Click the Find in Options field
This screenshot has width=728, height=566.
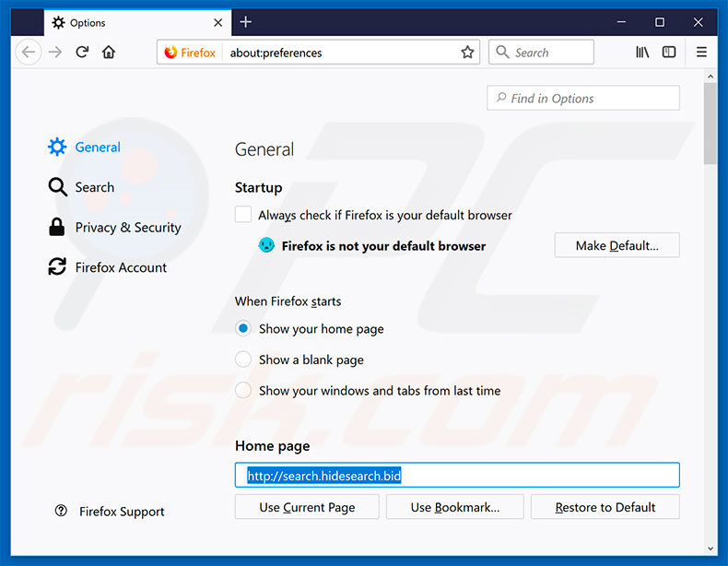(583, 98)
